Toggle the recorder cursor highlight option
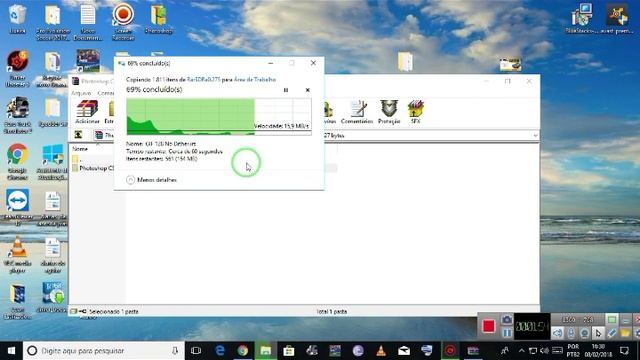Screen dimensions: 640x360 pos(598,333)
